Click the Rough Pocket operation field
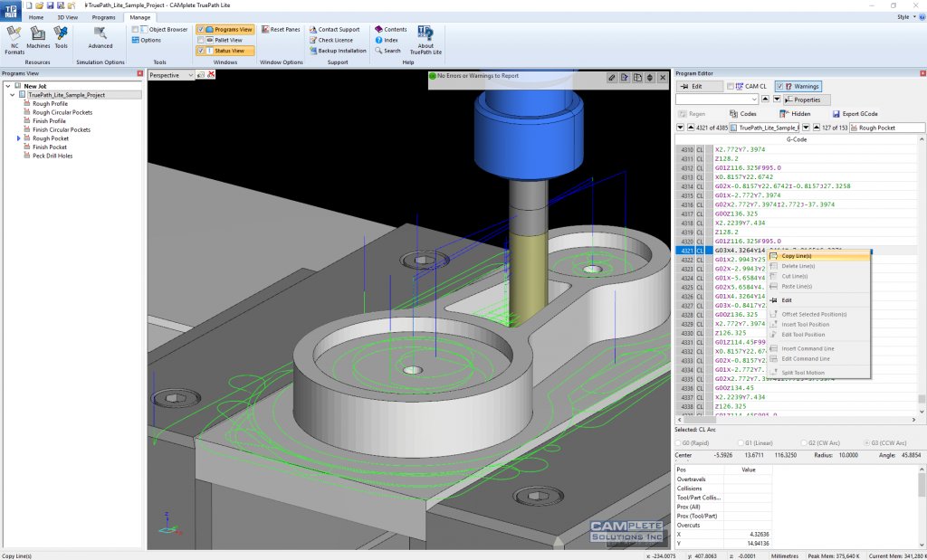Image resolution: width=927 pixels, height=560 pixels. 887,128
